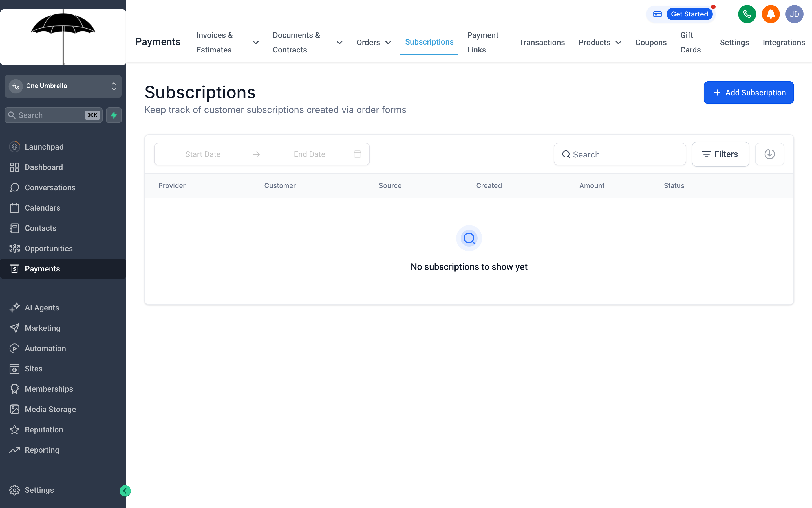Click the Sites browser icon
The height and width of the screenshot is (508, 812).
click(x=14, y=369)
